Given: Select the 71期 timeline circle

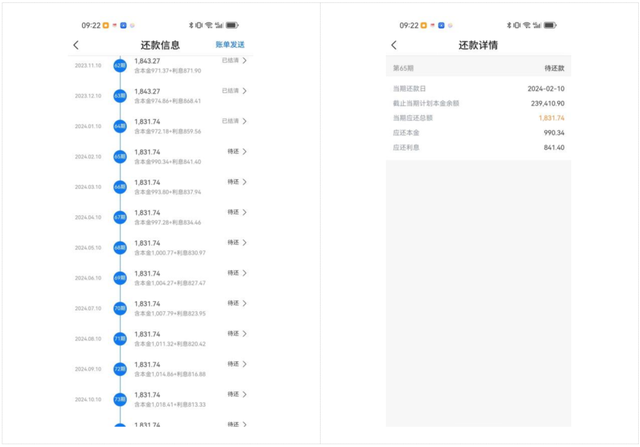Looking at the screenshot, I should pyautogui.click(x=120, y=338).
